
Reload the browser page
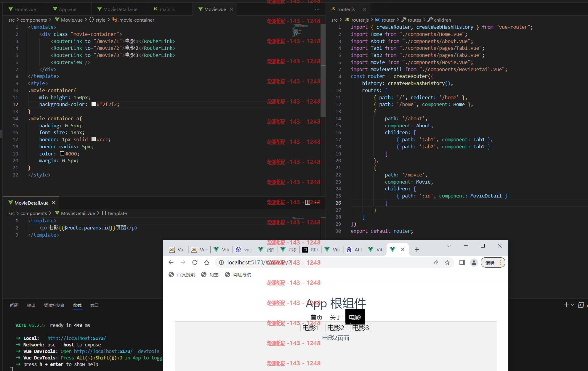[x=195, y=262]
